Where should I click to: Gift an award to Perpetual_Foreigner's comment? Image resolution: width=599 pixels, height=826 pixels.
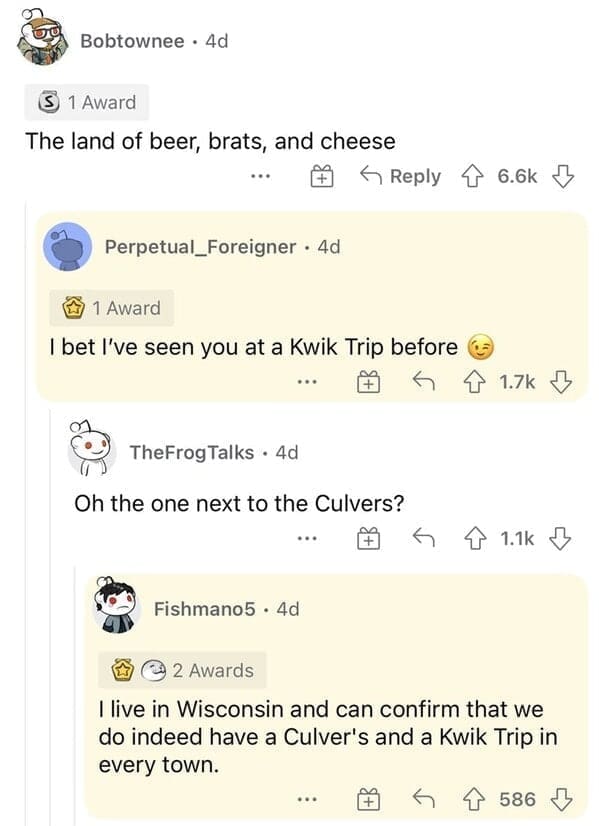[x=369, y=382]
